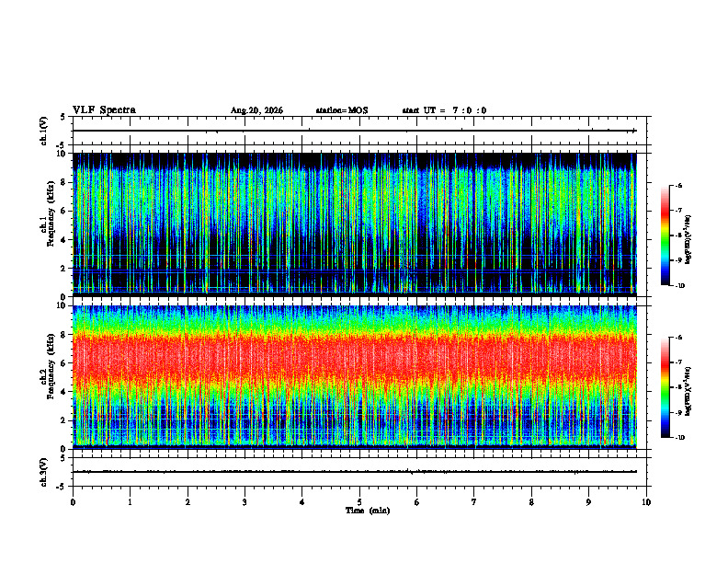Screen dimensions: 728x563
Task: Click the "ch.1(V)" axis label
Action: tap(44, 131)
